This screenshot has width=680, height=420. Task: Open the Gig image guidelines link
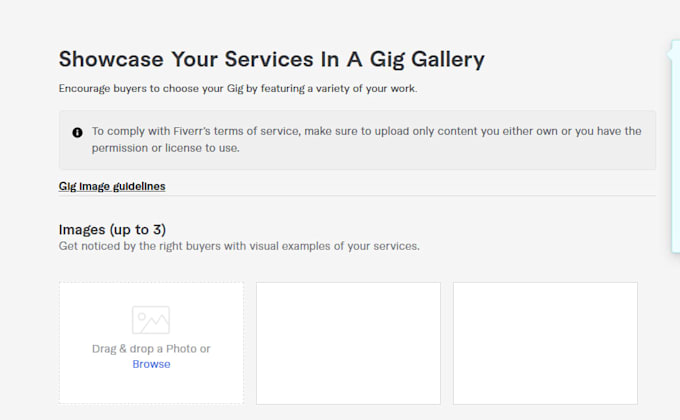click(x=112, y=186)
